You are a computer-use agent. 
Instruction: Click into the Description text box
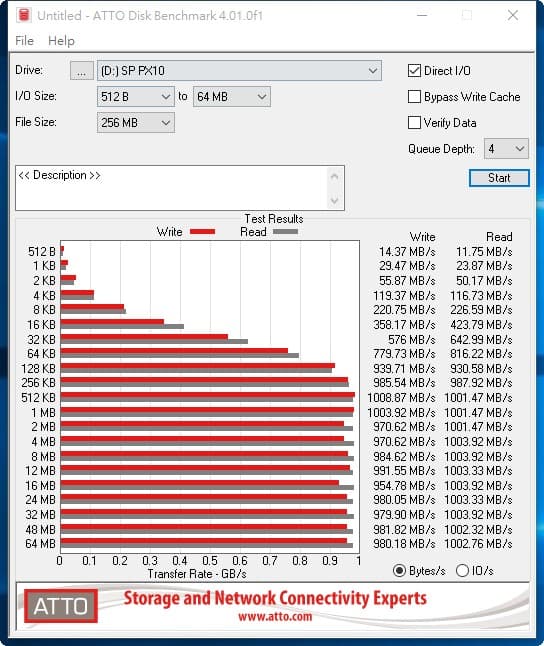tap(171, 188)
